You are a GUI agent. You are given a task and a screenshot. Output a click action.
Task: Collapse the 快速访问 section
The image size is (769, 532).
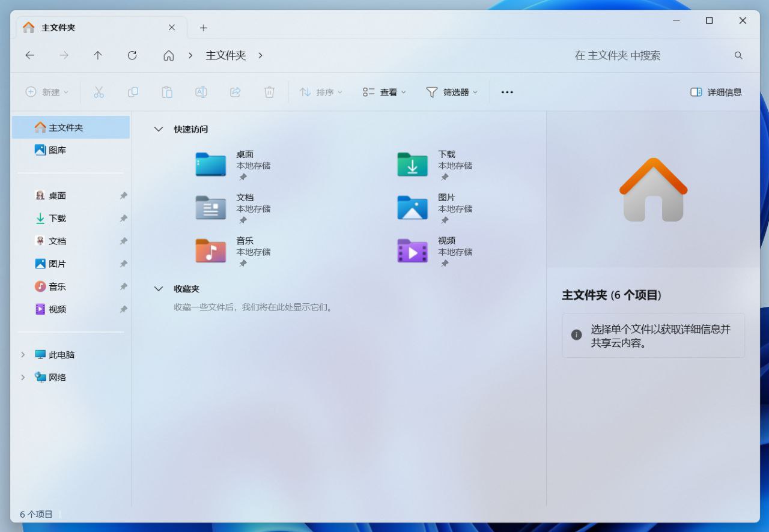click(x=159, y=128)
